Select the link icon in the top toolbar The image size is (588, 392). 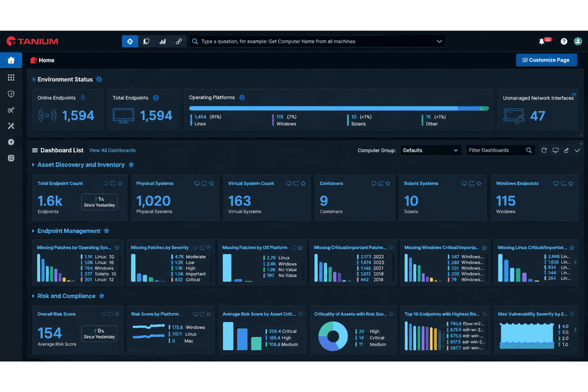[179, 41]
